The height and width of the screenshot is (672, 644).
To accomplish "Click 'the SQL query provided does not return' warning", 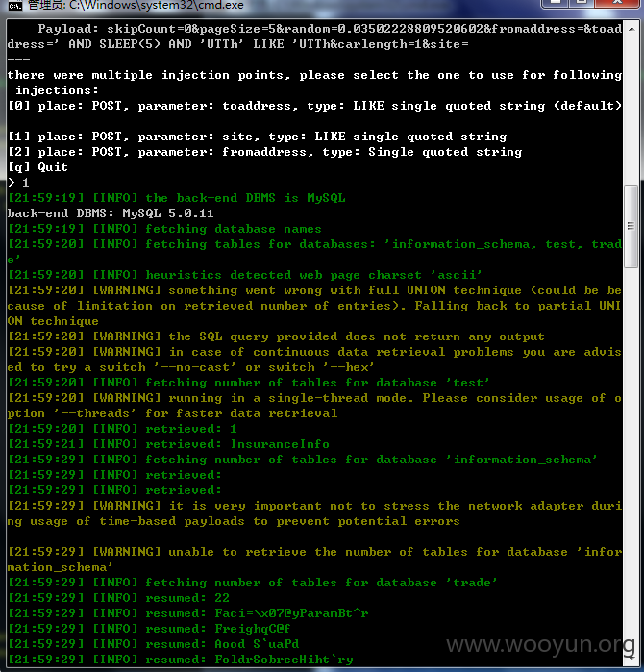I will pos(277,336).
